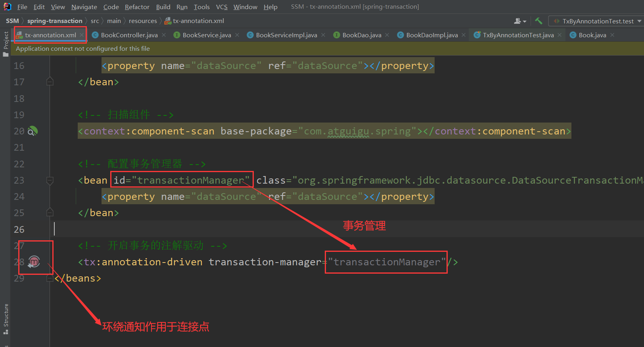Close the BookService.java tab
This screenshot has width=644, height=347.
(x=237, y=35)
